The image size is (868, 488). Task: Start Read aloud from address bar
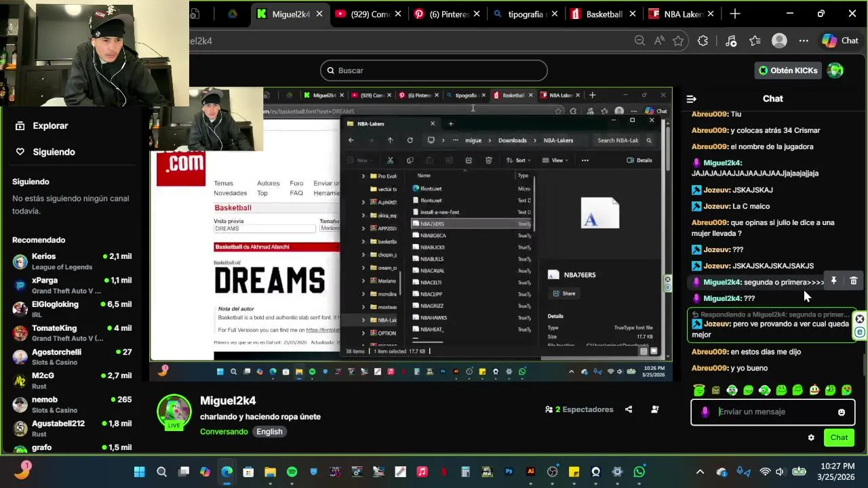(659, 41)
